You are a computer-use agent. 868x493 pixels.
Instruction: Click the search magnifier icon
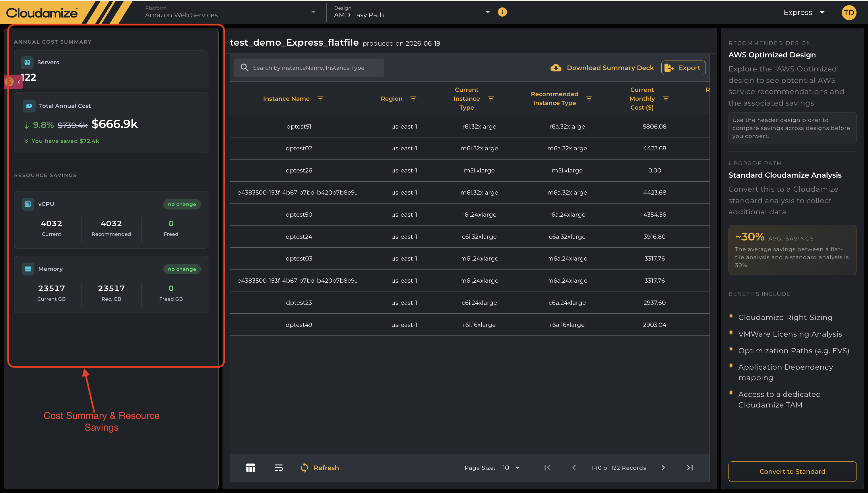tap(245, 68)
